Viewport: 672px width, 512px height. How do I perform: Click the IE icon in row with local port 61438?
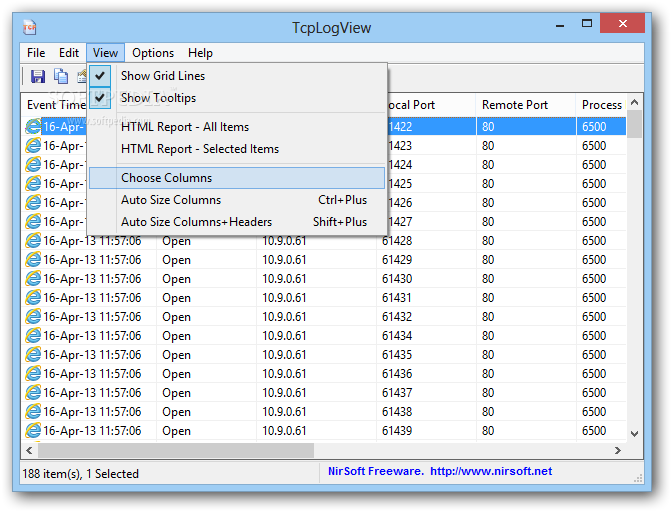click(33, 412)
